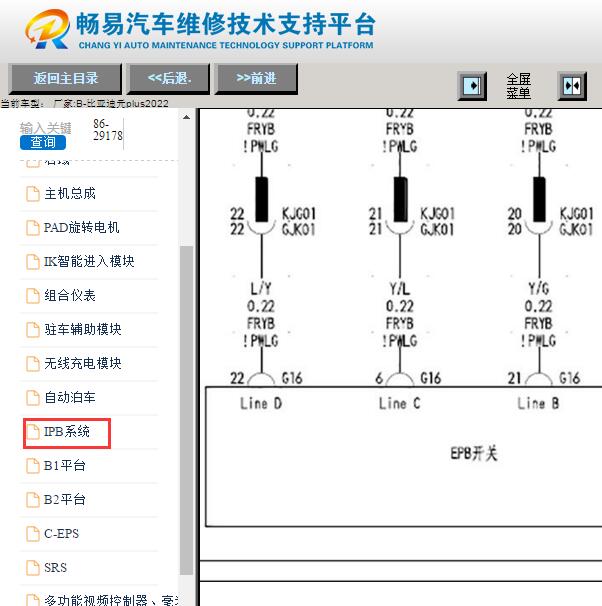The height and width of the screenshot is (606, 602).
Task: Click the document icon beside C-EPS
Action: [33, 534]
